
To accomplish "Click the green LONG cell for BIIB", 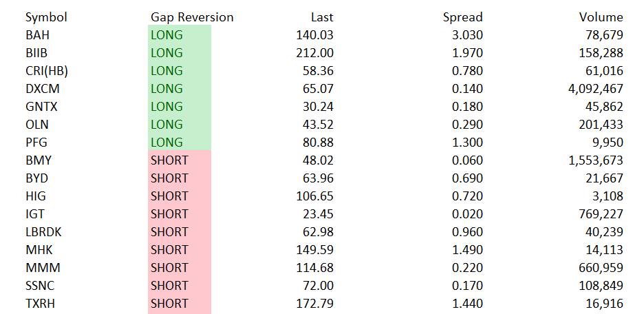I will [179, 53].
